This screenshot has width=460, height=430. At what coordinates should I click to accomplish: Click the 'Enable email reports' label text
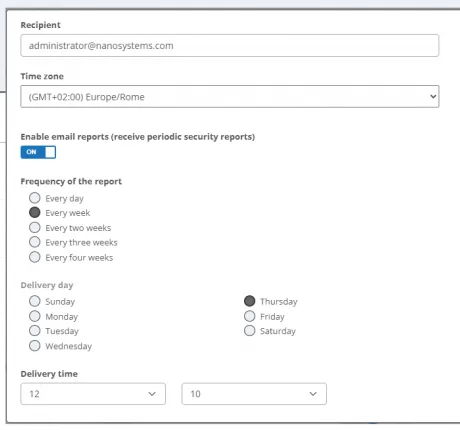click(x=138, y=137)
